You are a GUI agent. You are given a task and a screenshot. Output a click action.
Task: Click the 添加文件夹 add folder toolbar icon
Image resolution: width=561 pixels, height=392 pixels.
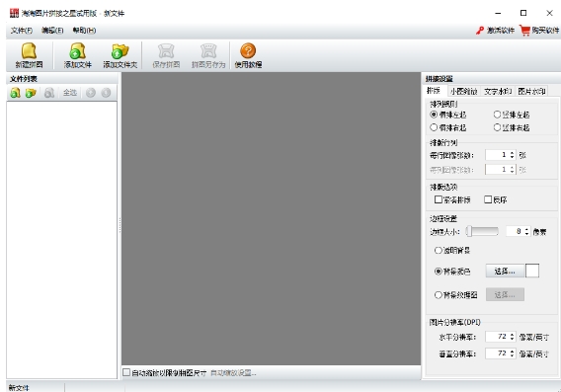(120, 51)
